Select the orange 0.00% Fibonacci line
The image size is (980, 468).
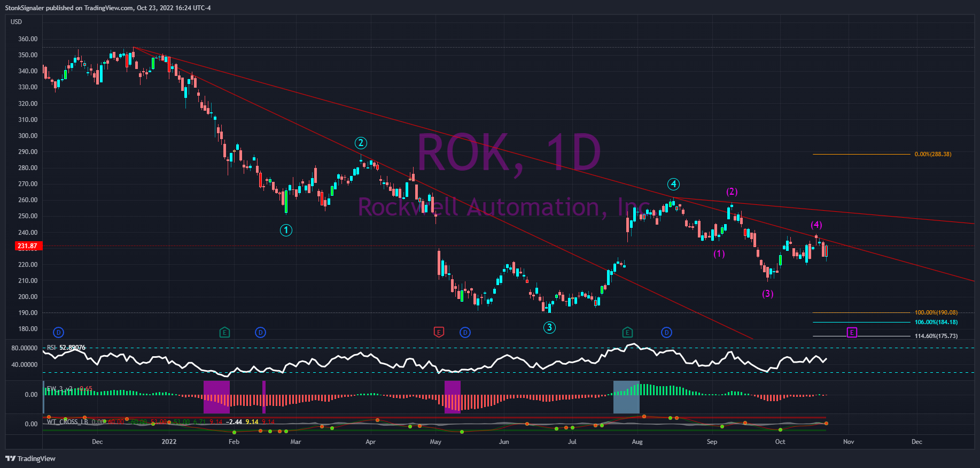point(861,154)
